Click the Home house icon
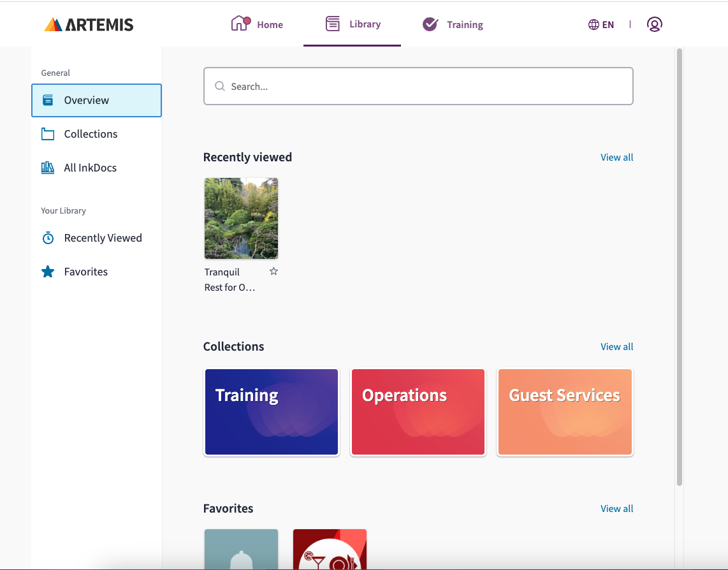The image size is (728, 570). pyautogui.click(x=240, y=23)
